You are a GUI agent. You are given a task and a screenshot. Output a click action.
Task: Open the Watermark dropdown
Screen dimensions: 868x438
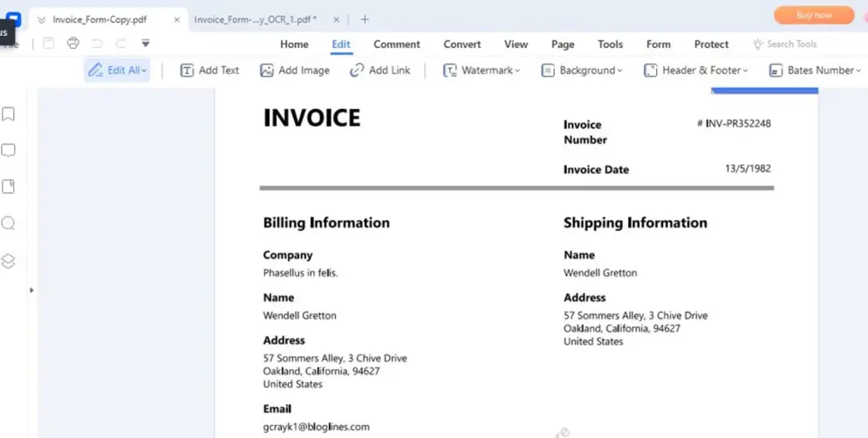tap(482, 71)
